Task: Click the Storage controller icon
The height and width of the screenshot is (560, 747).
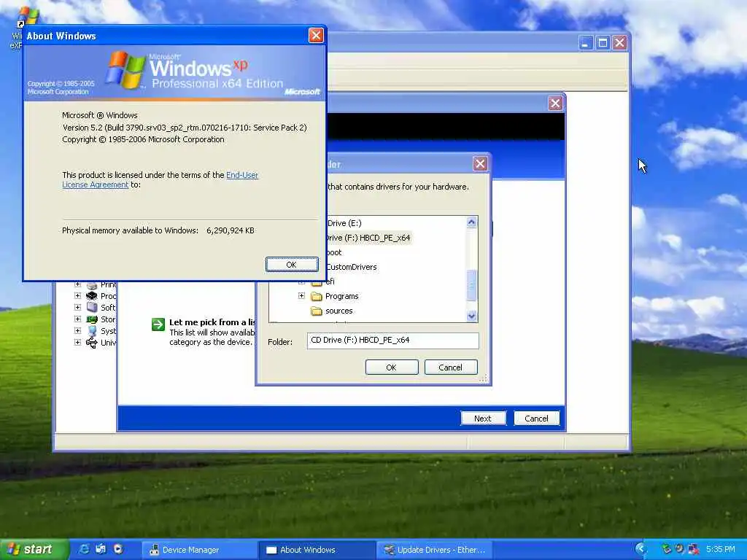Action: (x=92, y=319)
